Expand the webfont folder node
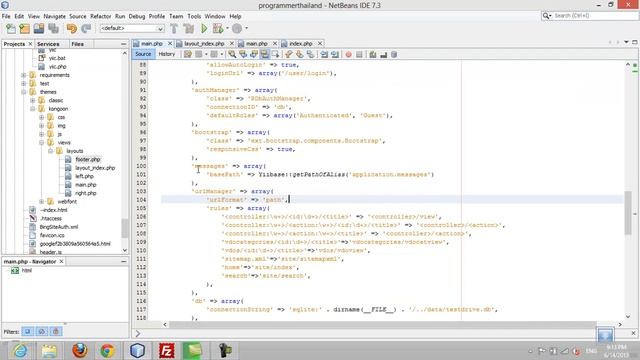The image size is (640, 360). pyautogui.click(x=42, y=202)
